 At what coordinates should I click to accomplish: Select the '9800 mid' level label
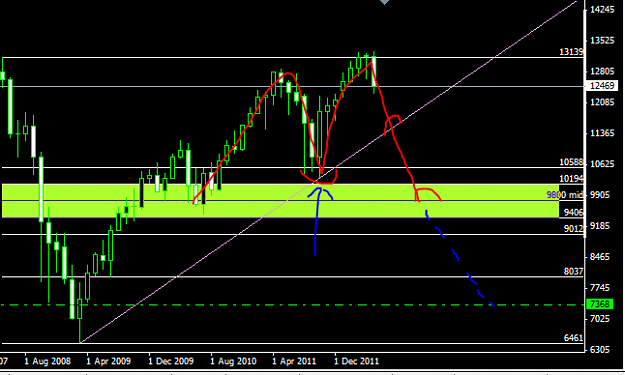564,195
